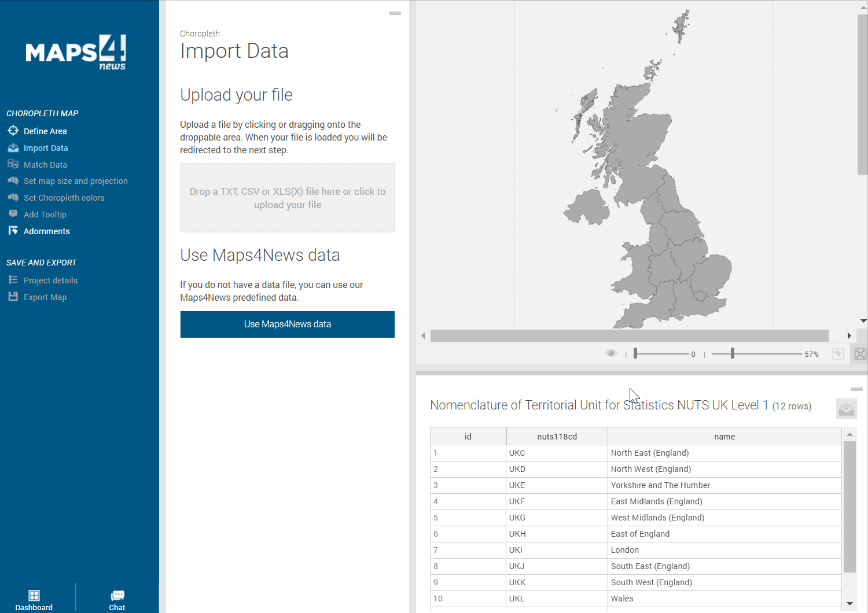Click map horizontal scrollbar left arrow
Viewport: 868px width, 613px height.
coord(423,336)
